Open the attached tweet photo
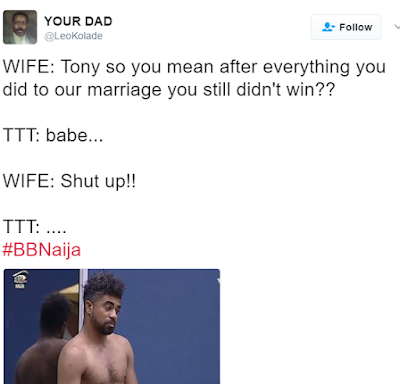This screenshot has width=400, height=384. pos(112,326)
